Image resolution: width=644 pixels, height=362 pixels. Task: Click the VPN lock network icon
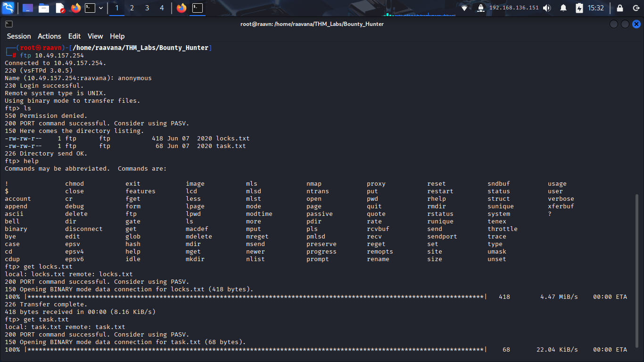[x=480, y=8]
